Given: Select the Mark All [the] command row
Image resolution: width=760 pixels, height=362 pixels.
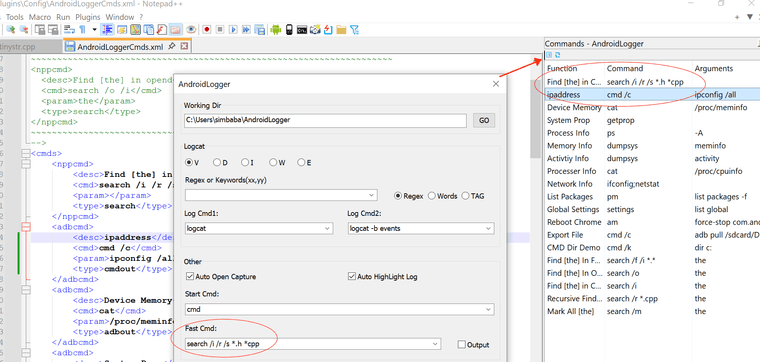Looking at the screenshot, I should tap(652, 311).
